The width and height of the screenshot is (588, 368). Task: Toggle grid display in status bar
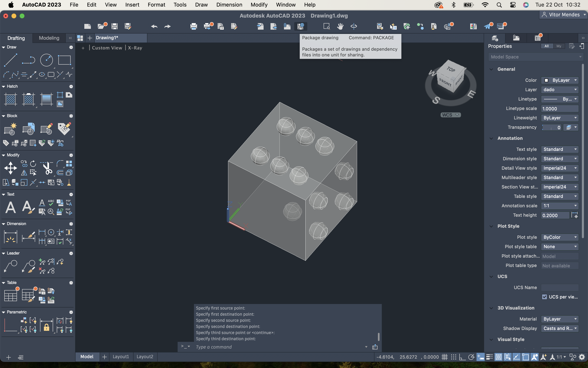445,357
